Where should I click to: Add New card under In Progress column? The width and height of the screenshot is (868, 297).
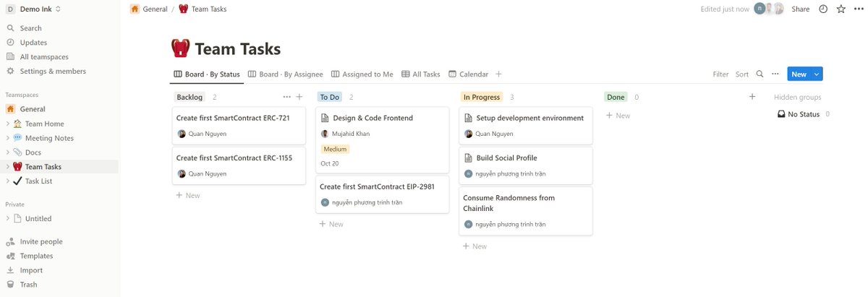tap(475, 246)
